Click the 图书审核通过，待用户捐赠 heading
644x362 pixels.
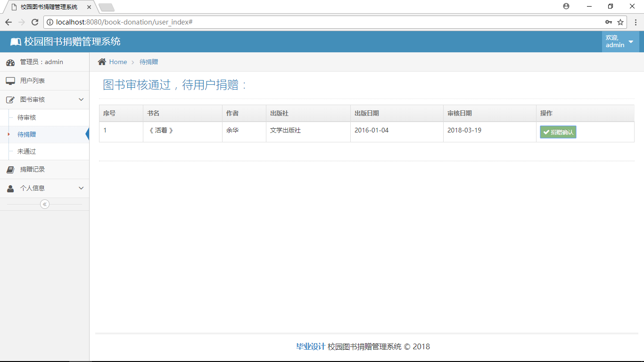pyautogui.click(x=175, y=85)
